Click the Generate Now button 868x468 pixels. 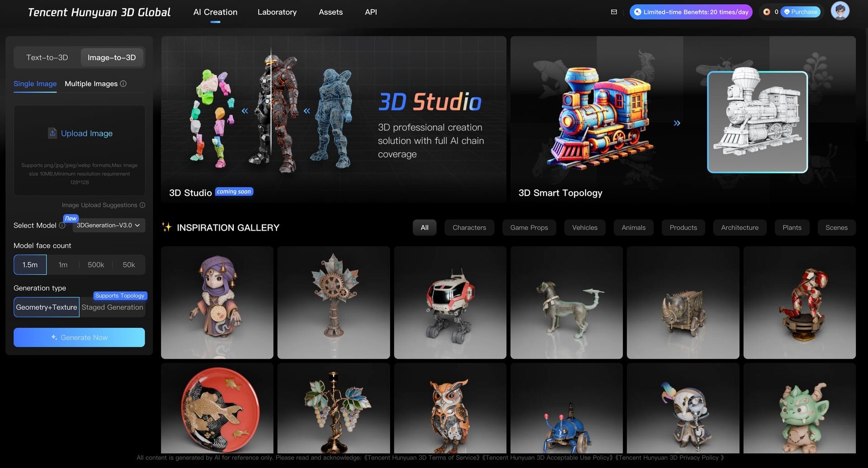coord(79,337)
